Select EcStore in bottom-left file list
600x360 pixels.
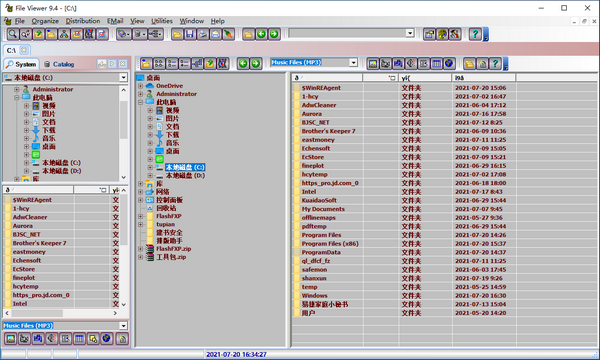(24, 269)
